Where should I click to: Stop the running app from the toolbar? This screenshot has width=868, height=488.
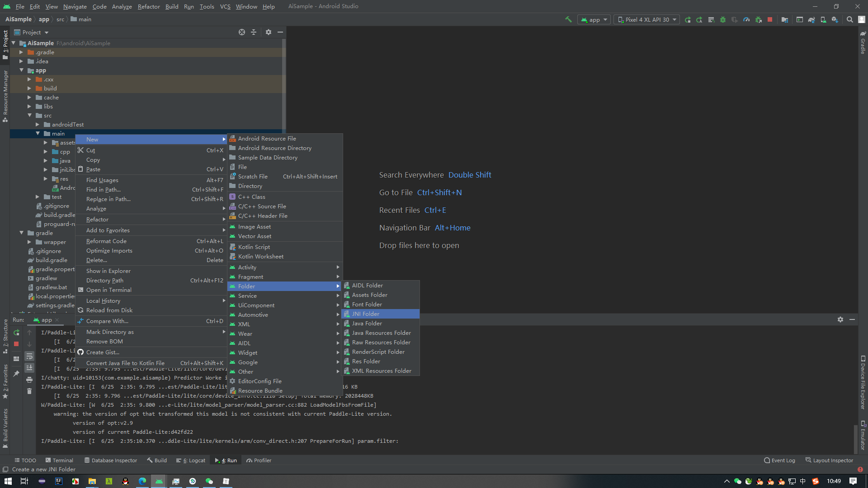(770, 19)
